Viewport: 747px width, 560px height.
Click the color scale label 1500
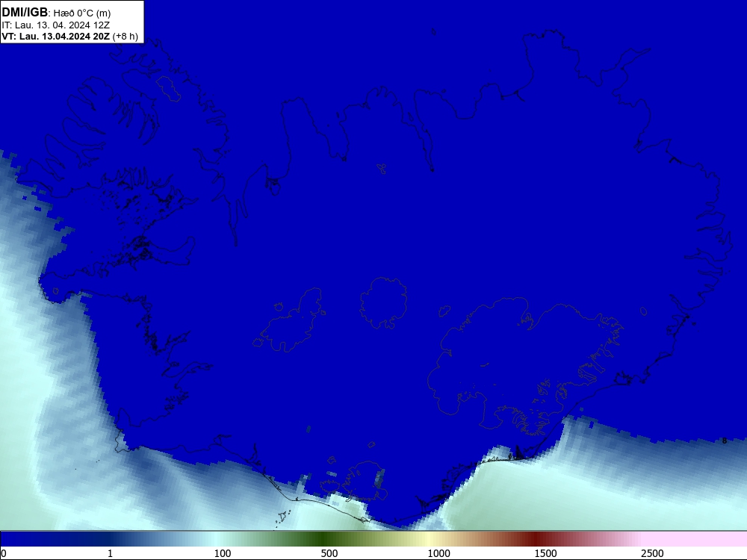click(545, 553)
